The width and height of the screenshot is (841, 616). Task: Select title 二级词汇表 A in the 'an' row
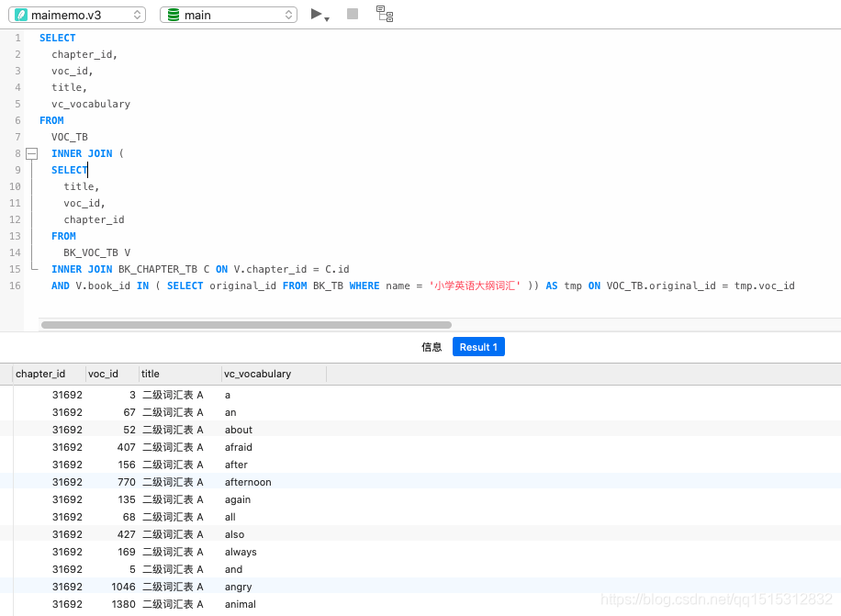pyautogui.click(x=173, y=412)
